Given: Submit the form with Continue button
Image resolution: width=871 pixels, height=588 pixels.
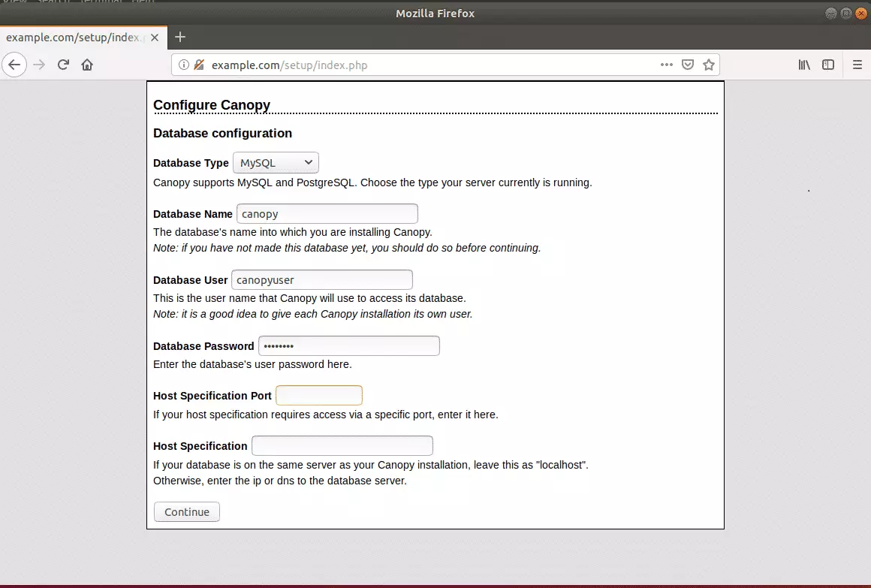Looking at the screenshot, I should coord(187,512).
